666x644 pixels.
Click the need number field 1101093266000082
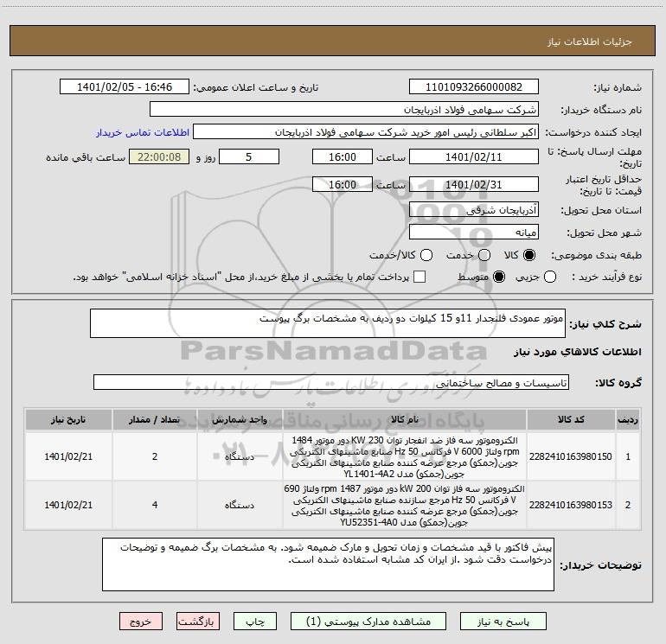point(474,87)
